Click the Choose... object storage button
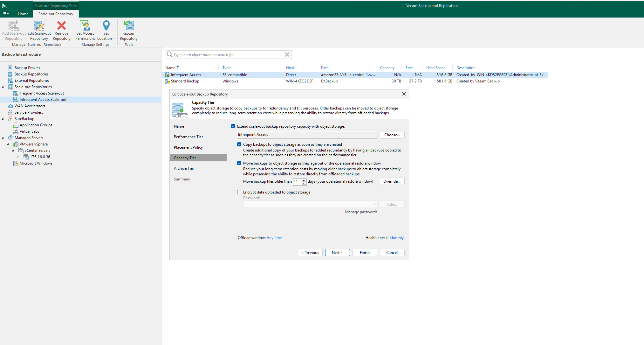 pyautogui.click(x=392, y=135)
